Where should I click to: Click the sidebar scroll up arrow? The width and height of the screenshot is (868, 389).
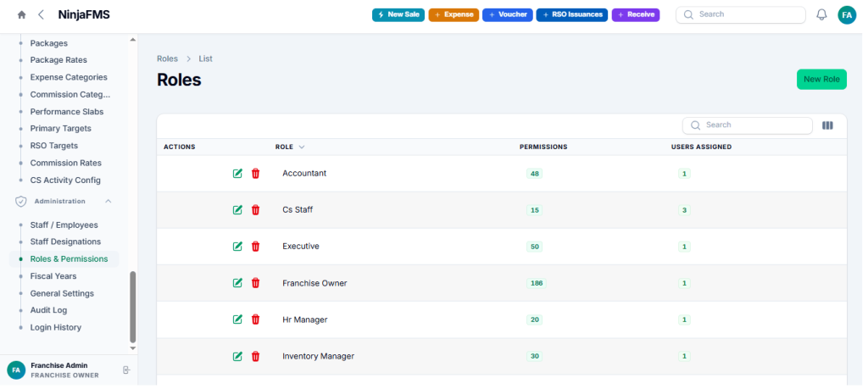(132, 40)
